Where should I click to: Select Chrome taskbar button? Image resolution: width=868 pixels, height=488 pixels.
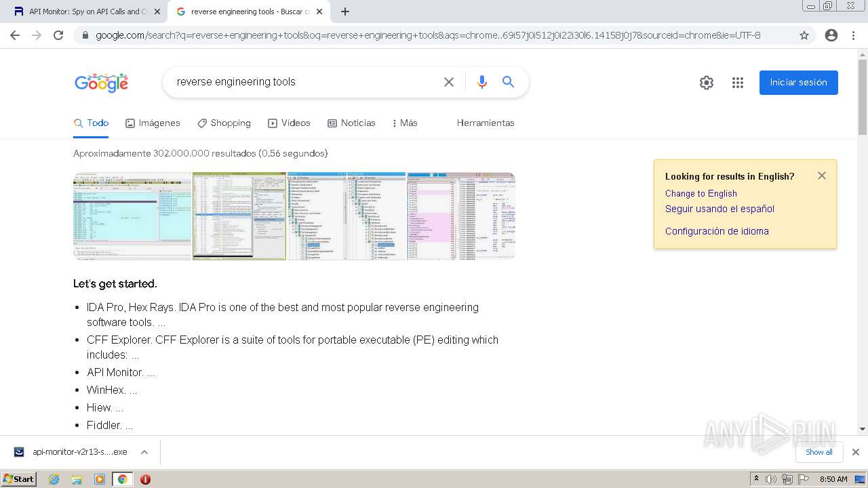123,479
